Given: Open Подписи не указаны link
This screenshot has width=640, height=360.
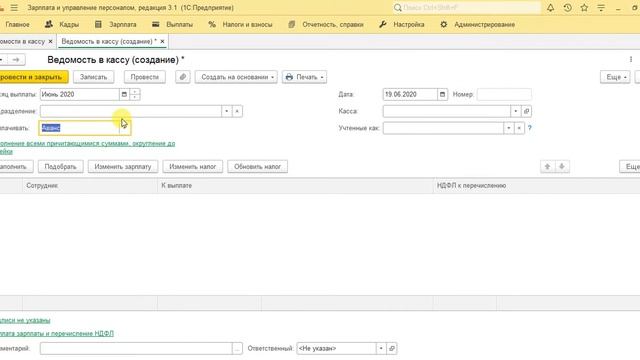Looking at the screenshot, I should (25, 320).
